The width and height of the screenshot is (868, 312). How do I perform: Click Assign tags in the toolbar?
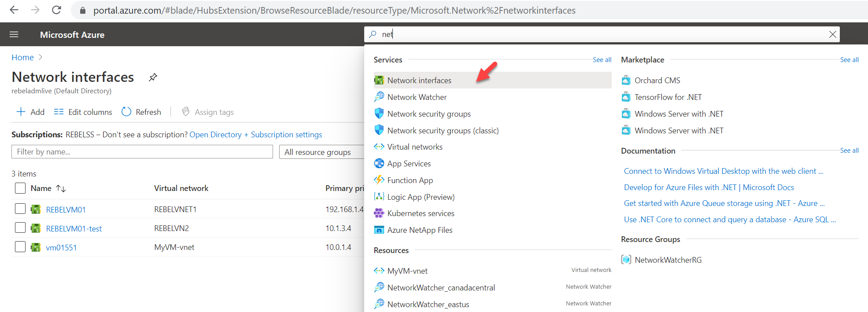pyautogui.click(x=208, y=112)
